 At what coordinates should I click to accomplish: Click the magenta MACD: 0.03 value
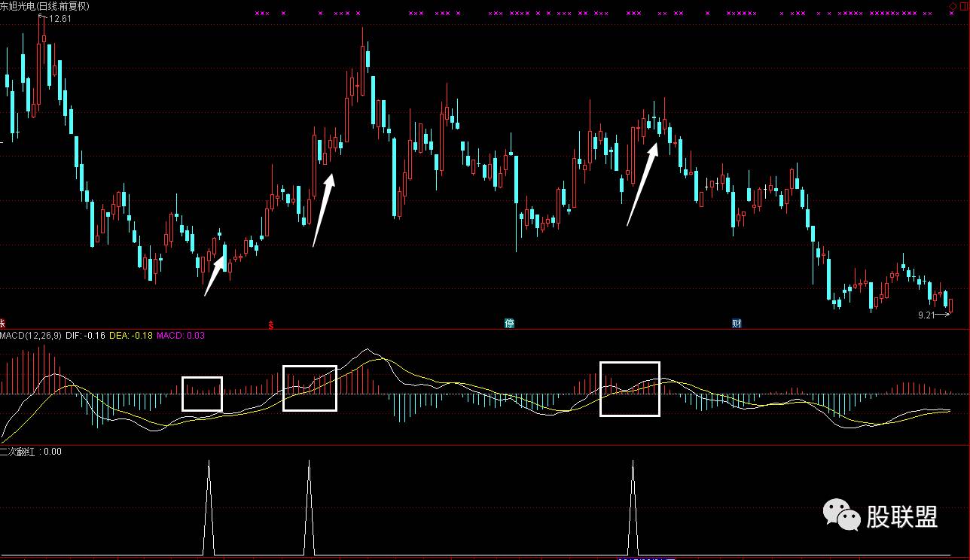pyautogui.click(x=181, y=336)
